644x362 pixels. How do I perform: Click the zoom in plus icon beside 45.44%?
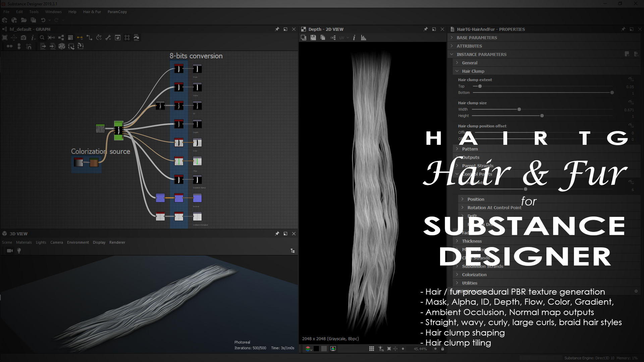pos(435,349)
